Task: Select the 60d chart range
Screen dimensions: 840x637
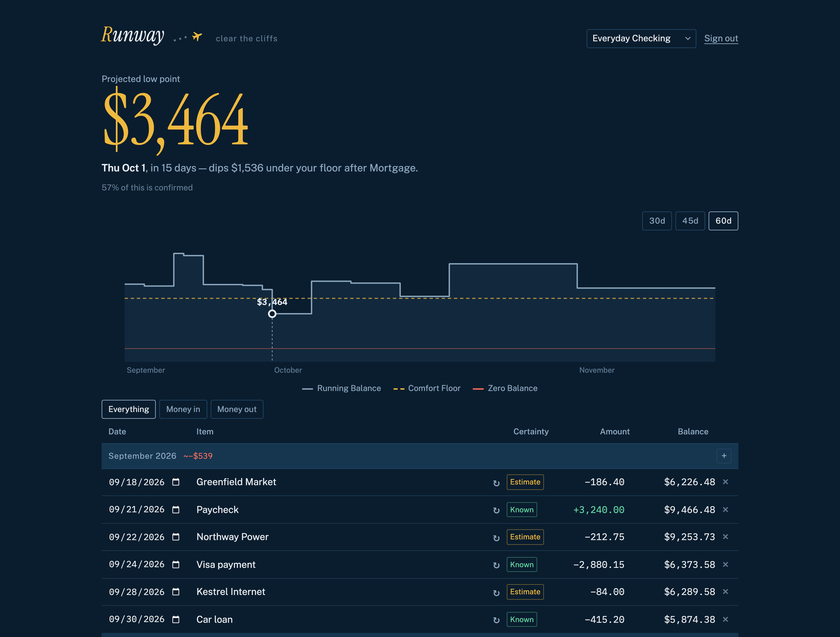Action: pos(723,221)
